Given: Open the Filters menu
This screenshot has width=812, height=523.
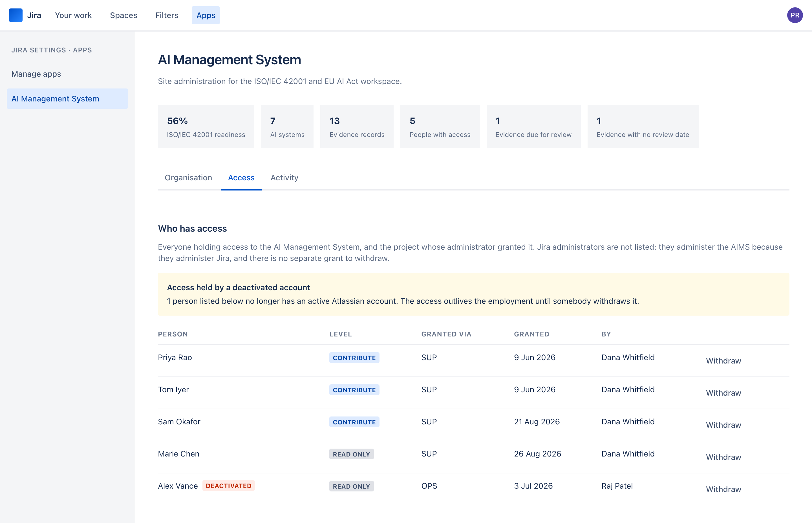Looking at the screenshot, I should pos(167,15).
